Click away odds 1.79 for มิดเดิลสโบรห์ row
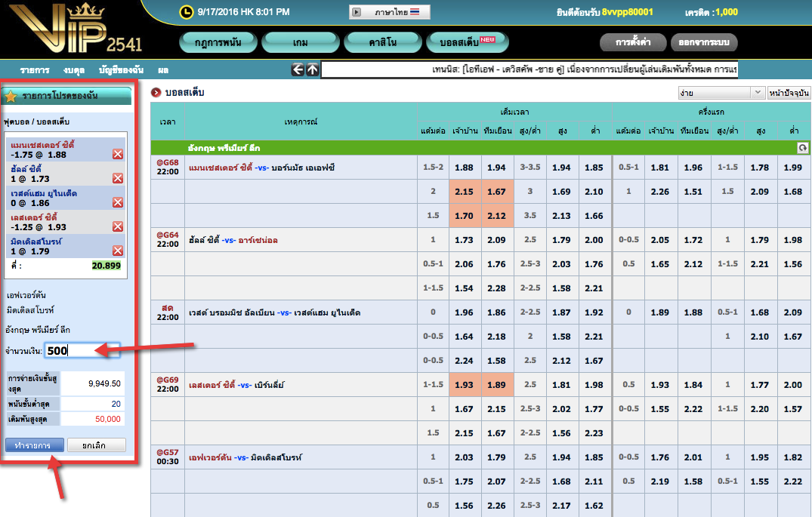Screen dimensions: 812x517 pyautogui.click(x=496, y=457)
